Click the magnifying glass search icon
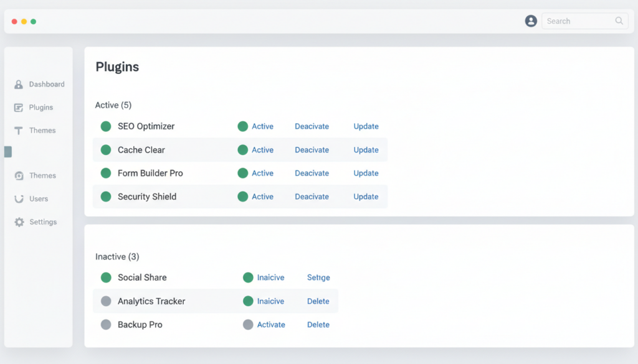 pyautogui.click(x=619, y=21)
